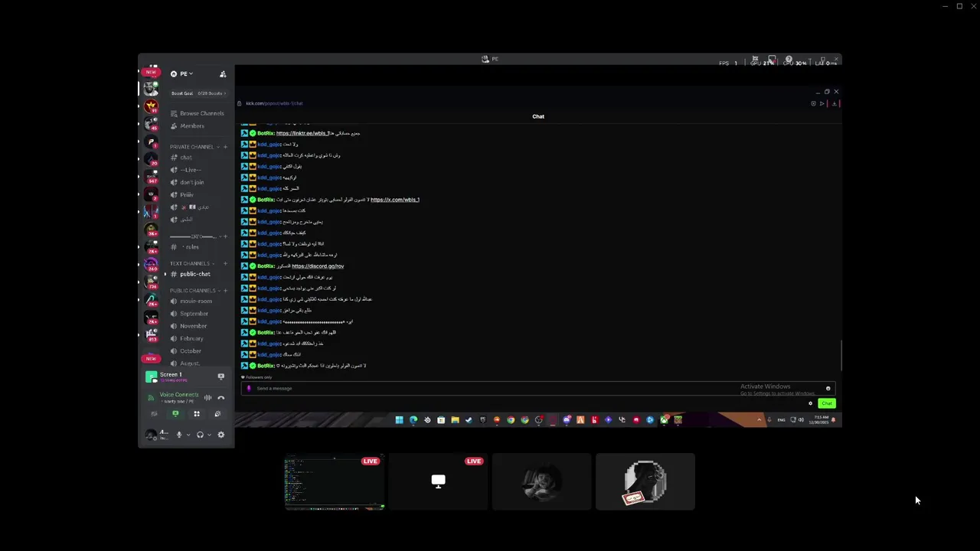Open headphone output options arrow
This screenshot has width=980, height=551.
point(209,435)
